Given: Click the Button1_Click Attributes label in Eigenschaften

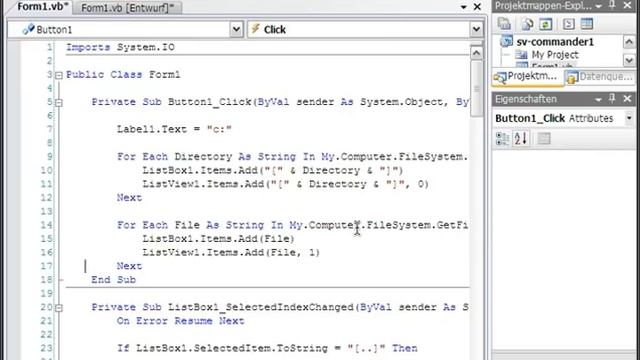Looking at the screenshot, I should [554, 118].
